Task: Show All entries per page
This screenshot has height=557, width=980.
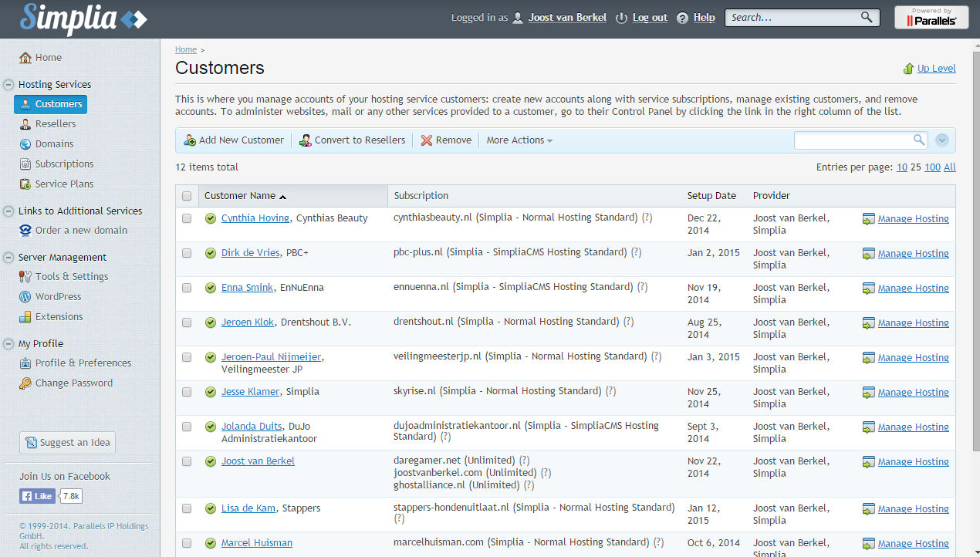Action: [x=950, y=167]
